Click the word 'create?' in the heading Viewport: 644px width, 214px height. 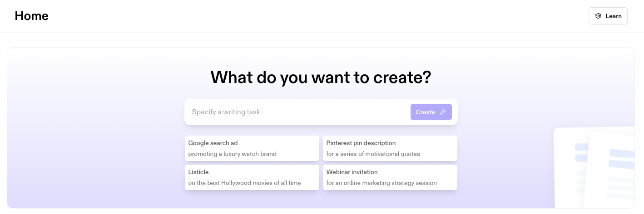click(402, 78)
